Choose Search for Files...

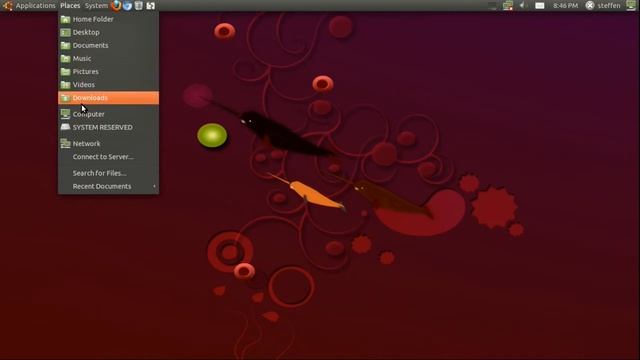(x=108, y=173)
